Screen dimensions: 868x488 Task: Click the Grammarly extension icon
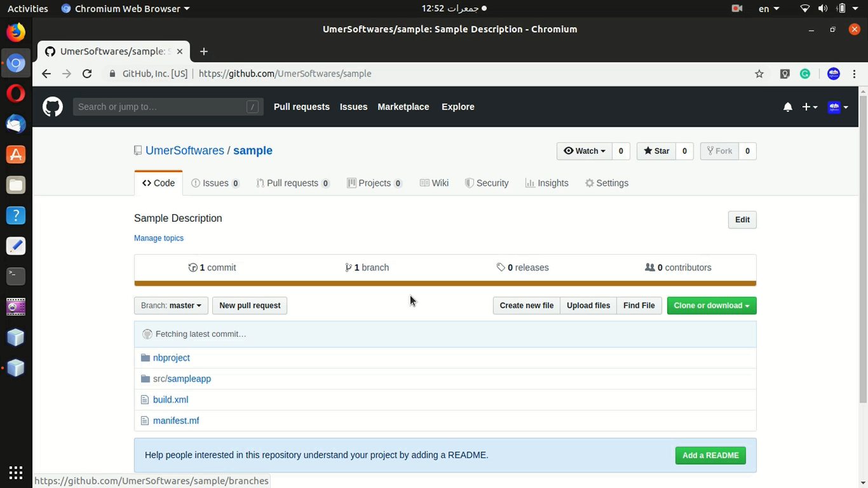805,74
